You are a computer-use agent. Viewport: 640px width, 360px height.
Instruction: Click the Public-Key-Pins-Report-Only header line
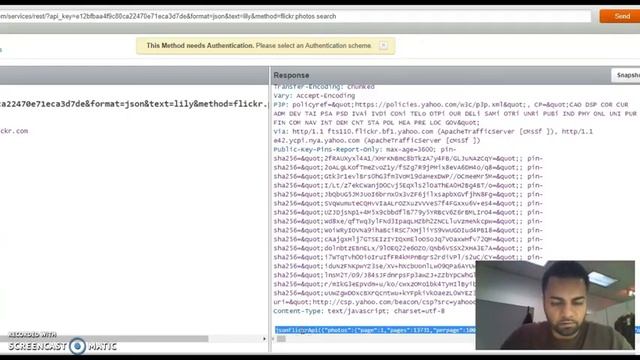click(x=364, y=149)
